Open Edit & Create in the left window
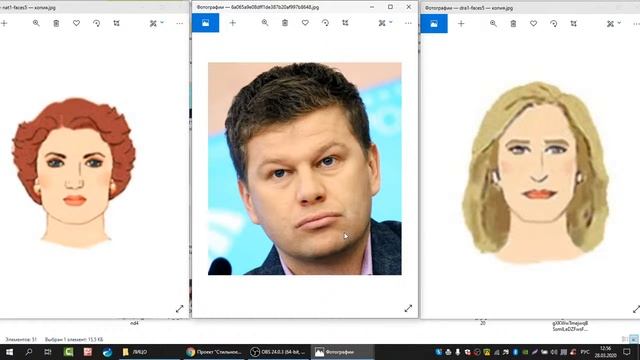The width and height of the screenshot is (640, 360). pos(153,24)
